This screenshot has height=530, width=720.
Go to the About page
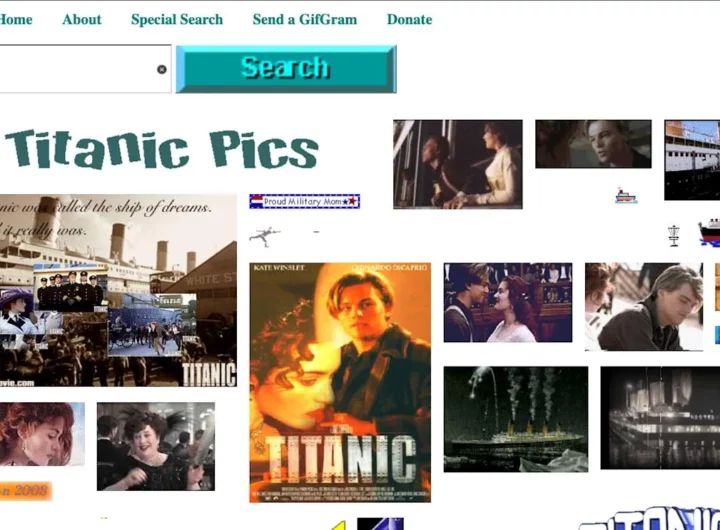[x=82, y=19]
